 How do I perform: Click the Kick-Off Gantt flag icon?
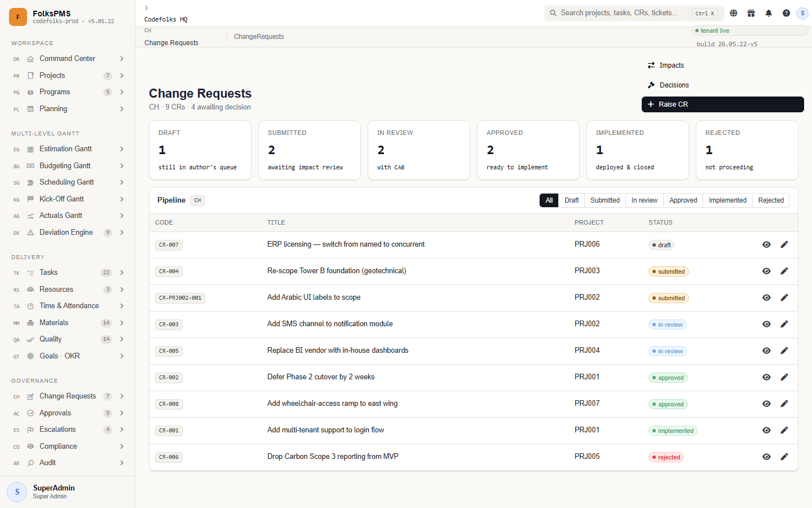click(x=30, y=199)
